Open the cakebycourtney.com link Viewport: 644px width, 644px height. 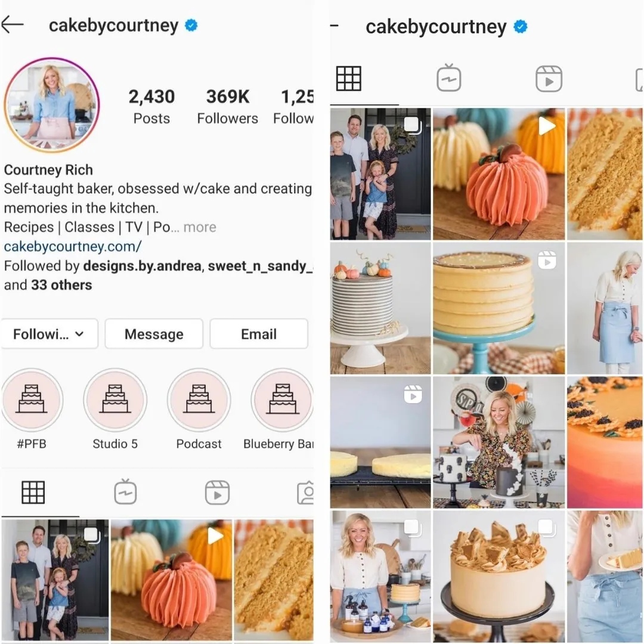click(x=73, y=246)
